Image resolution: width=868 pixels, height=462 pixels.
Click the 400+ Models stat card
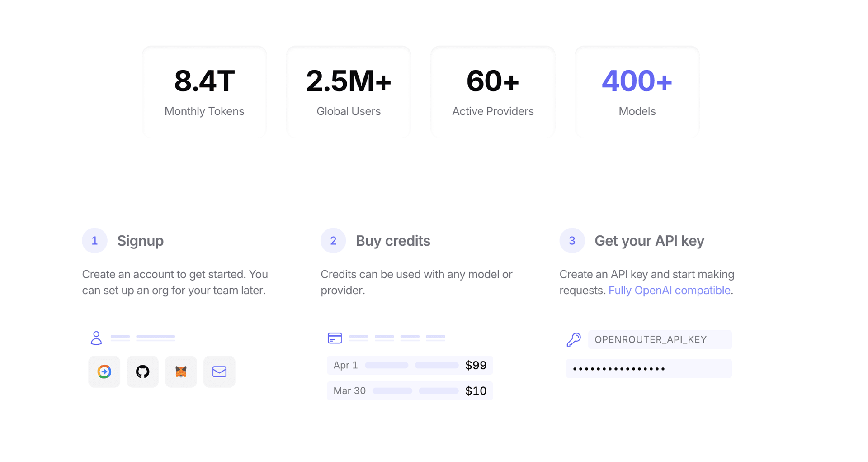637,91
